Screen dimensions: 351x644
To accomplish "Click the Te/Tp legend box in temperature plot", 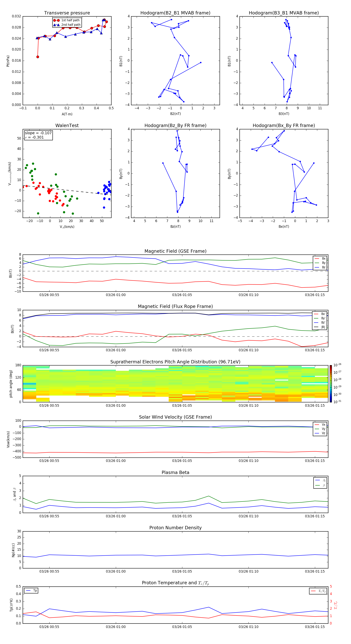I will point(318,591).
